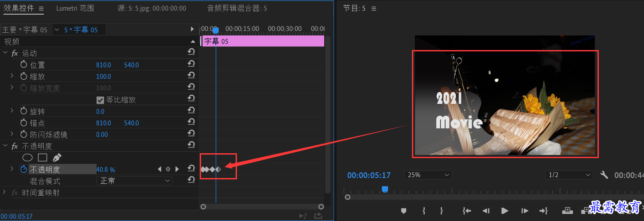Click Program monitor timecode 00:00:05:17
Viewport: 644px width, 221px height.
369,175
